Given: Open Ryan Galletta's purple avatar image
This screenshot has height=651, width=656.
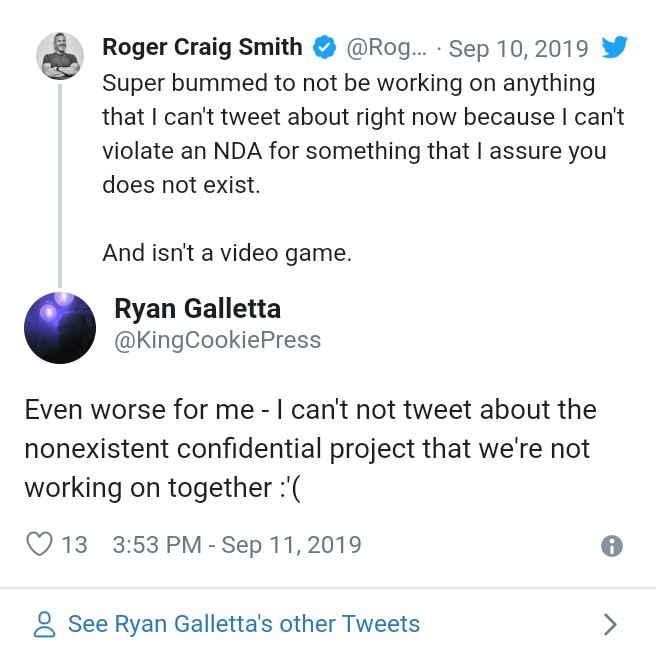Looking at the screenshot, I should [60, 327].
